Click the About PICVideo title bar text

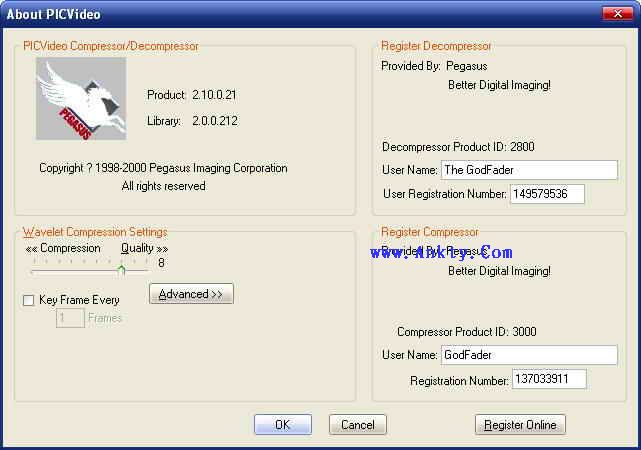[x=54, y=14]
